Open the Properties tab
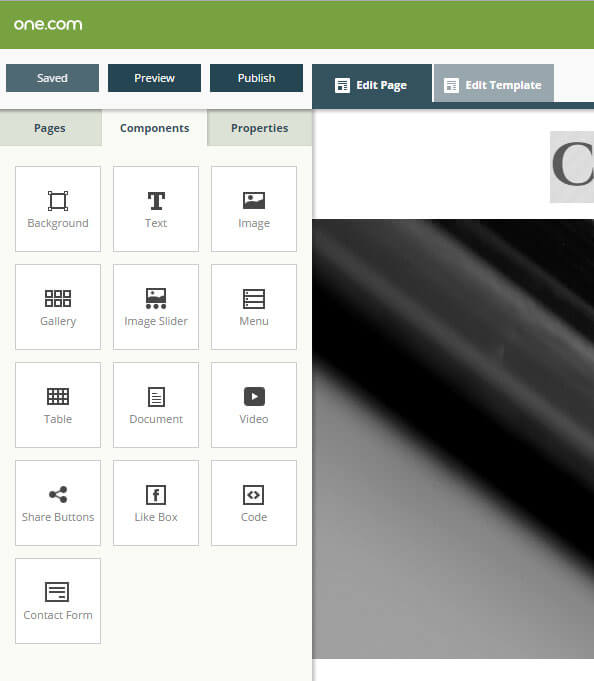Viewport: 594px width, 681px height. point(260,128)
